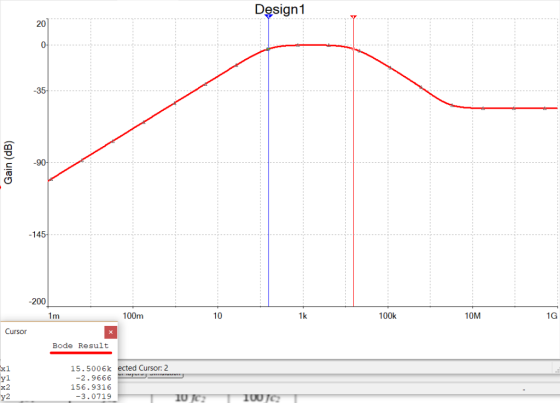Click the 1k frequency axis label
The height and width of the screenshot is (403, 560).
click(303, 316)
